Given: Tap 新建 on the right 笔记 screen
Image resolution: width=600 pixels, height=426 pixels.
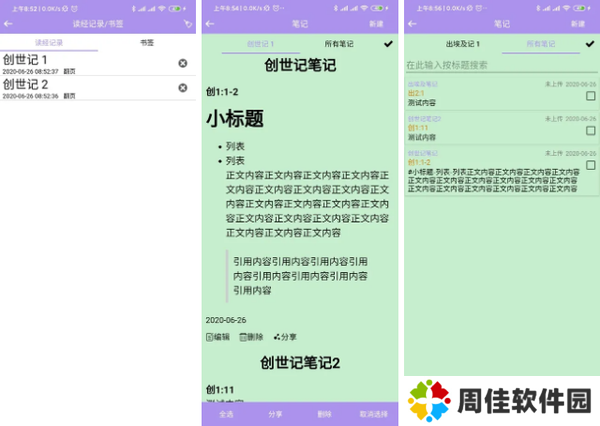Looking at the screenshot, I should pyautogui.click(x=578, y=24).
